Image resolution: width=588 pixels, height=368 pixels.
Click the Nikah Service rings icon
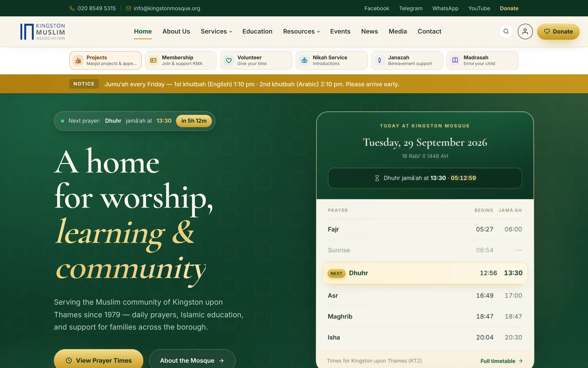pos(304,60)
